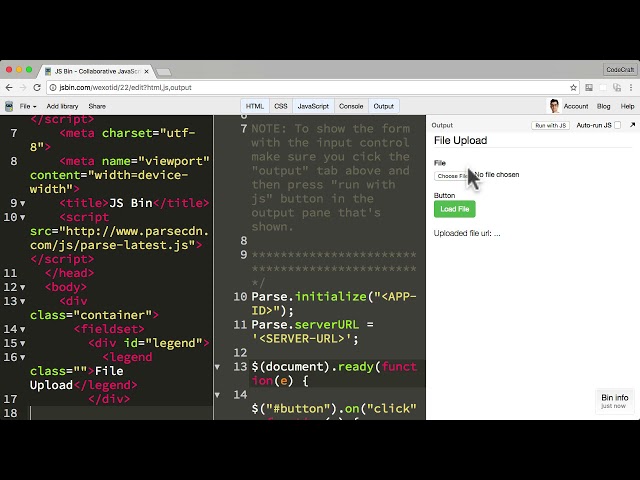Open the Bin info box
640x480 pixels.
[615, 401]
